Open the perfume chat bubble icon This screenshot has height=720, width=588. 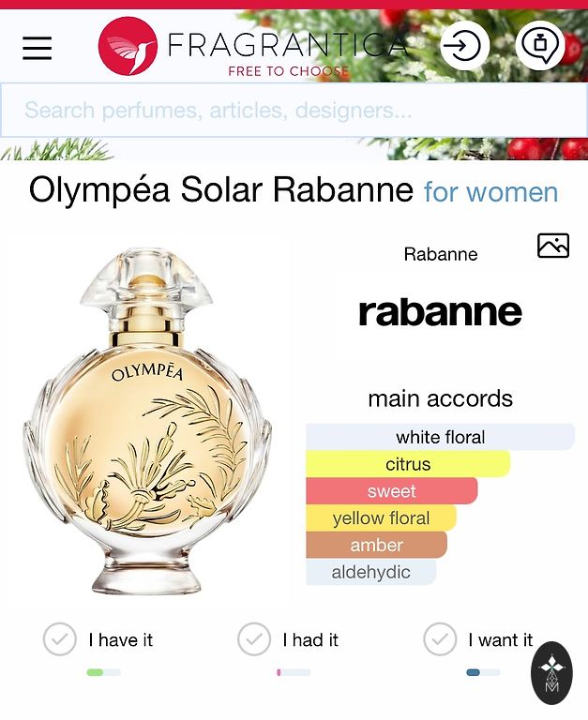click(x=540, y=45)
